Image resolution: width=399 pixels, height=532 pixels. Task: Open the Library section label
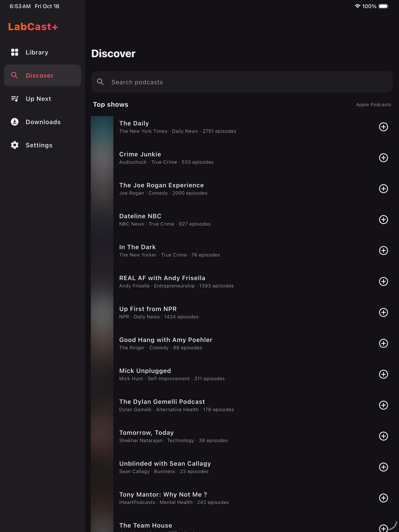[x=37, y=52]
